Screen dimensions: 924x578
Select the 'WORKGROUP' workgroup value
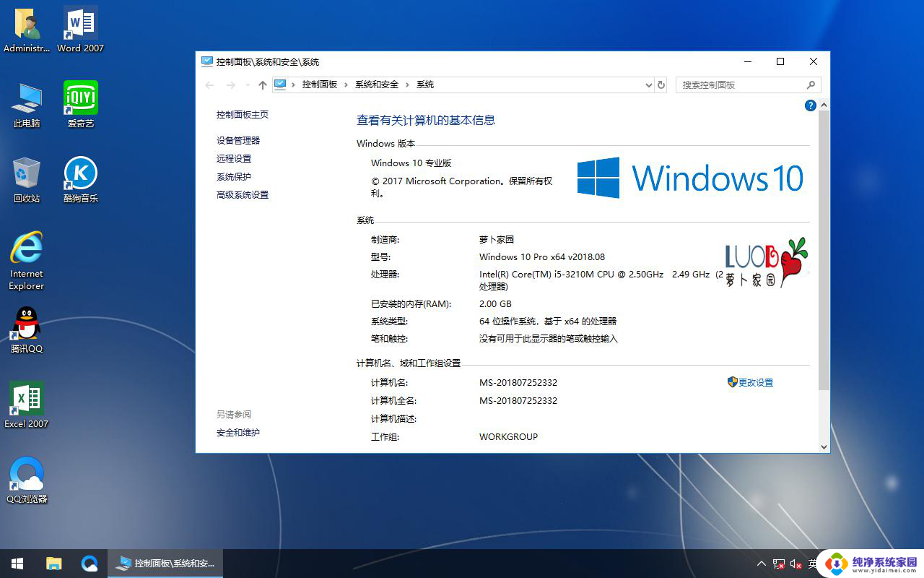point(508,437)
